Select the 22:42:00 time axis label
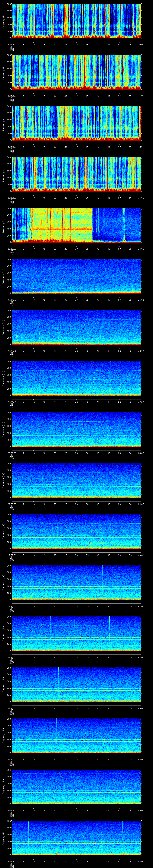 pyautogui.click(x=12, y=708)
